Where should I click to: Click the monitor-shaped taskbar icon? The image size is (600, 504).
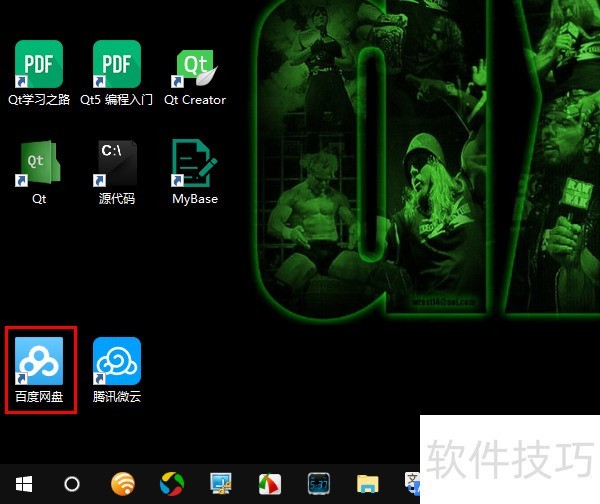(221, 484)
